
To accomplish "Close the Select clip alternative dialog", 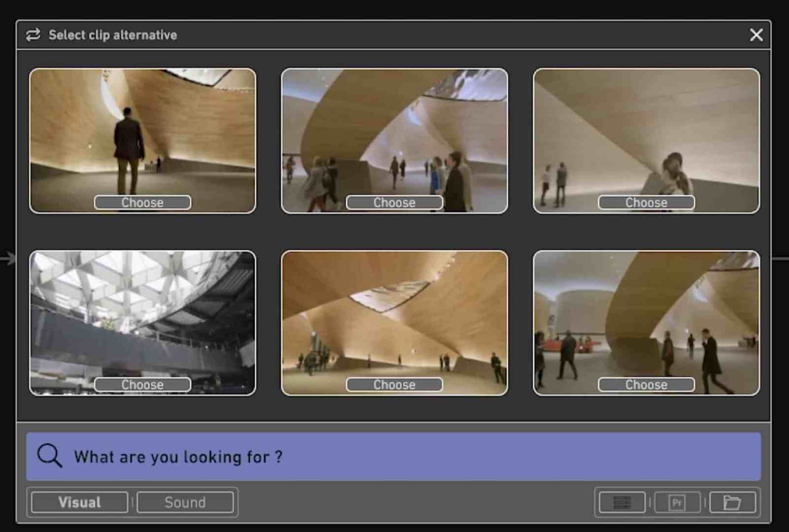I will [x=756, y=35].
